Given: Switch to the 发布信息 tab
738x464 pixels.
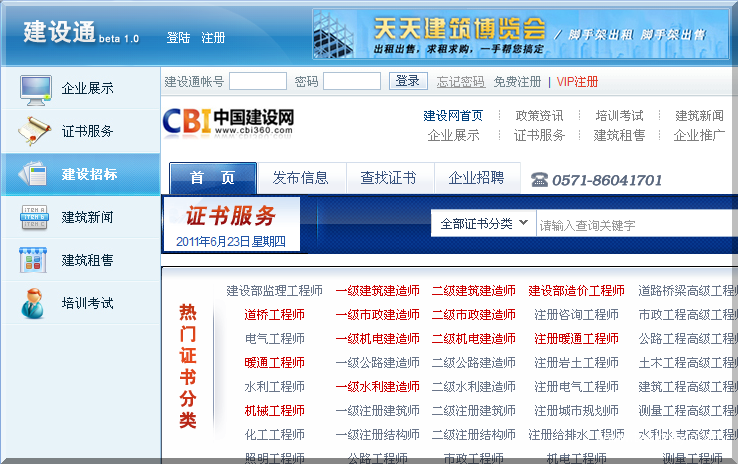Looking at the screenshot, I should [x=300, y=178].
